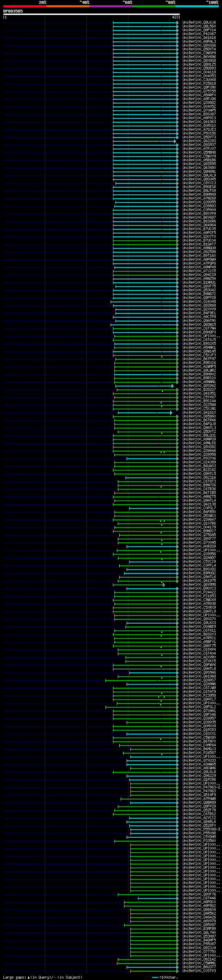Click the '(in Subject)' gap legend entry
Viewport: 222px width, 980px height.
[x=70, y=977]
